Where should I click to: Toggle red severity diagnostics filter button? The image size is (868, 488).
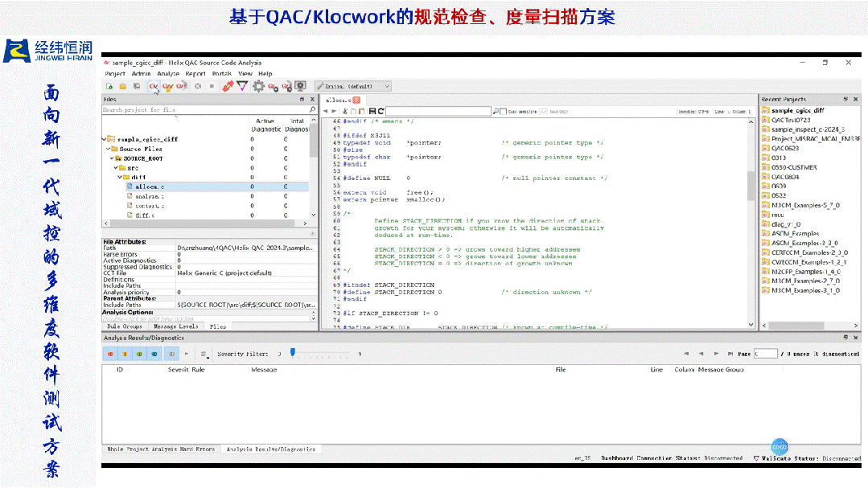click(x=110, y=354)
